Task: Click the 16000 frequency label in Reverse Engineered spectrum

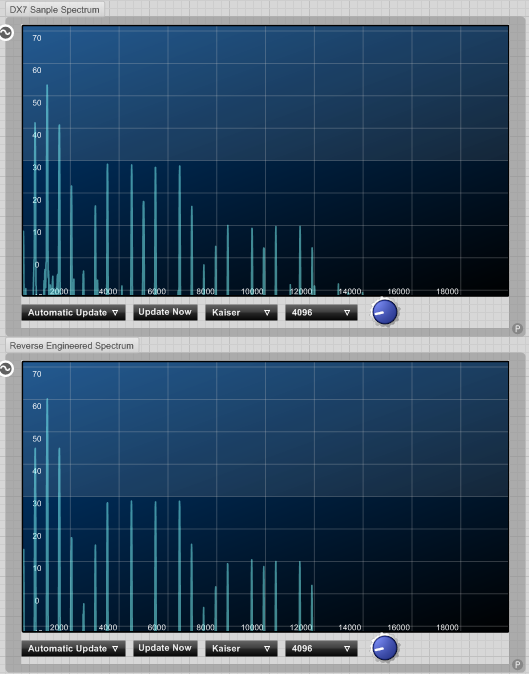Action: tap(398, 628)
